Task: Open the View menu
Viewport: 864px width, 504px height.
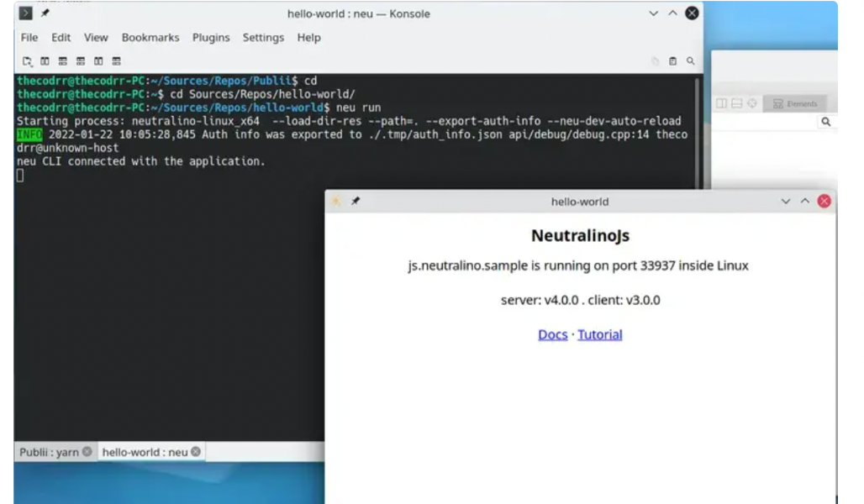Action: (x=96, y=38)
